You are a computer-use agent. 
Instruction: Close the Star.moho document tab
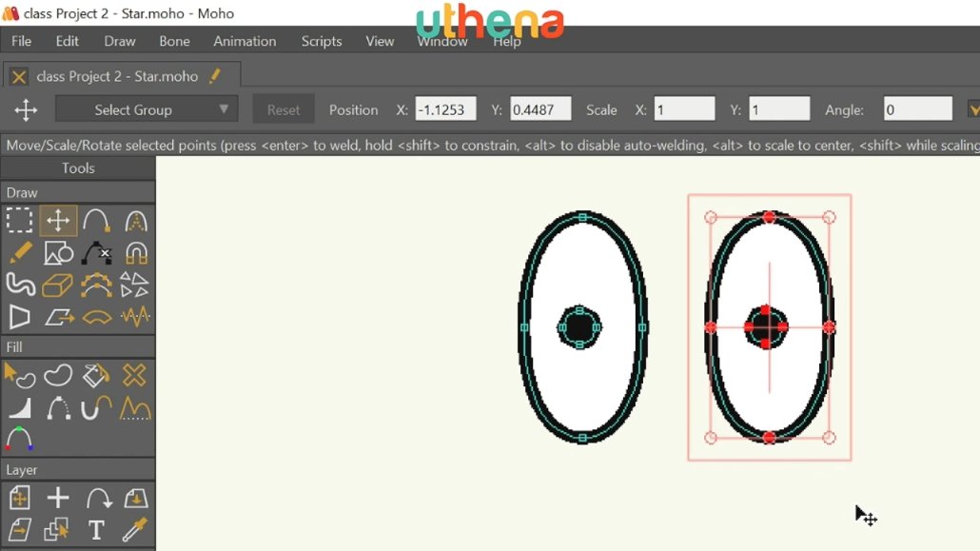coord(19,77)
